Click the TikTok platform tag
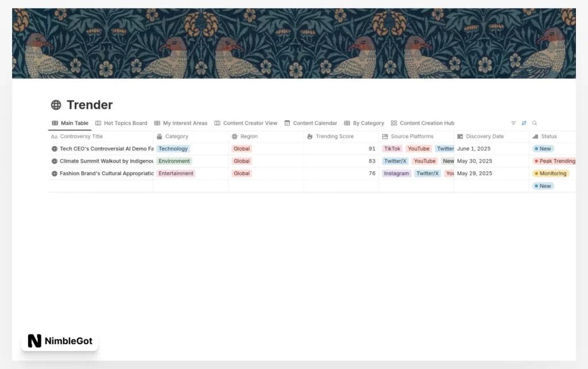Image resolution: width=588 pixels, height=369 pixels. coord(392,149)
